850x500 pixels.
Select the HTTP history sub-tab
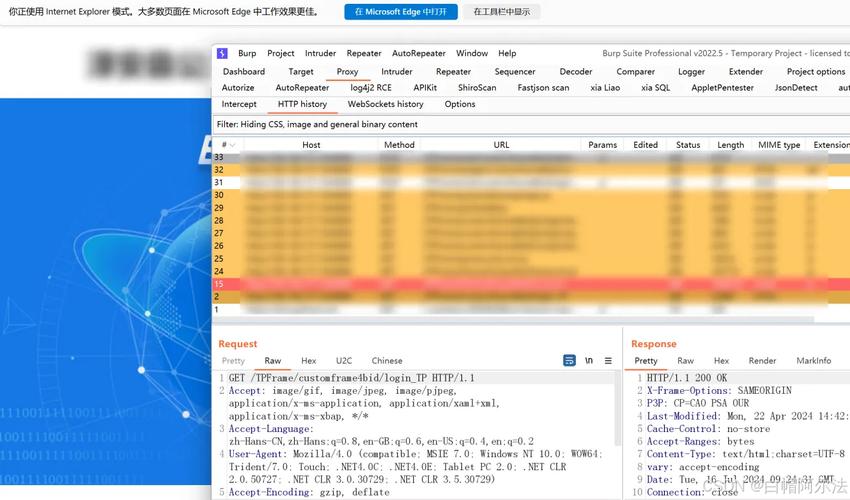[302, 104]
